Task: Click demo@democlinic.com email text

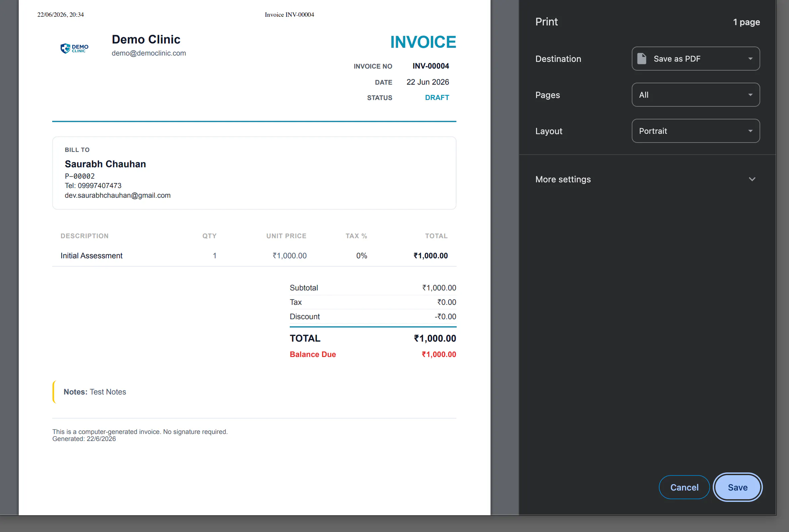Action: (149, 53)
